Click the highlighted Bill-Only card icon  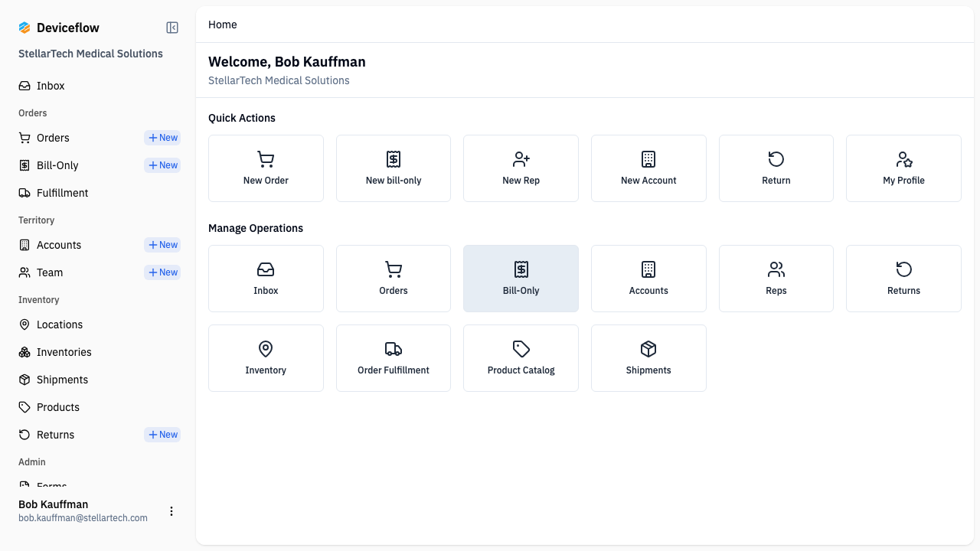(x=521, y=269)
